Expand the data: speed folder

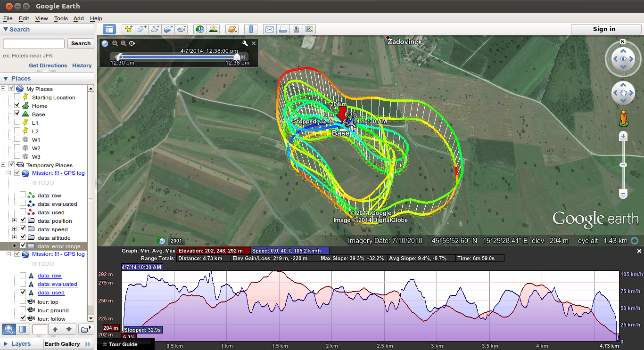click(x=15, y=229)
